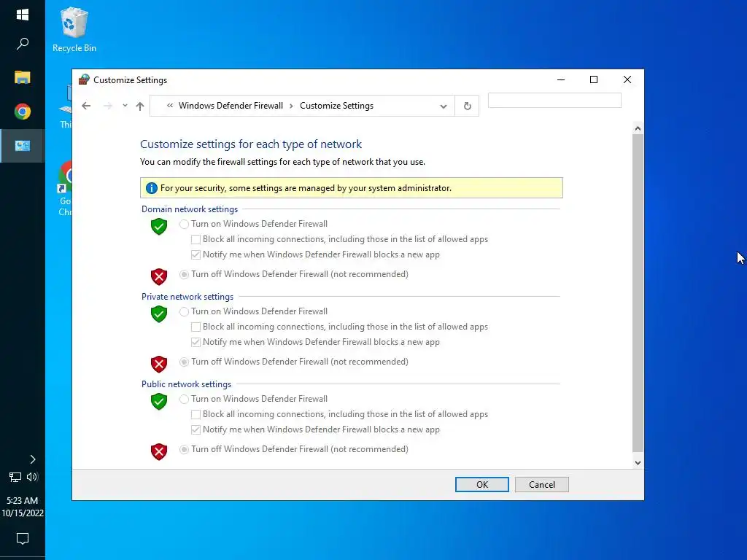Select Turn on Firewall for Domain network
This screenshot has width=747, height=560.
pos(184,224)
